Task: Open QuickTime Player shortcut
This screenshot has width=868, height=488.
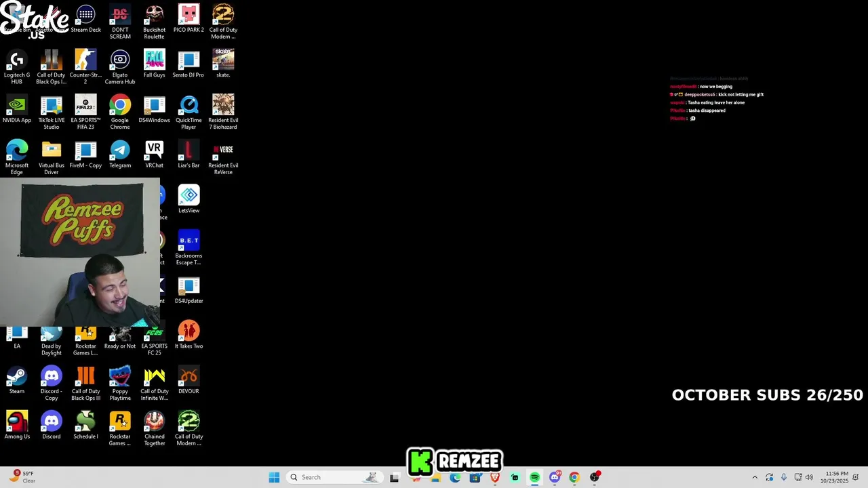Action: 189,113
